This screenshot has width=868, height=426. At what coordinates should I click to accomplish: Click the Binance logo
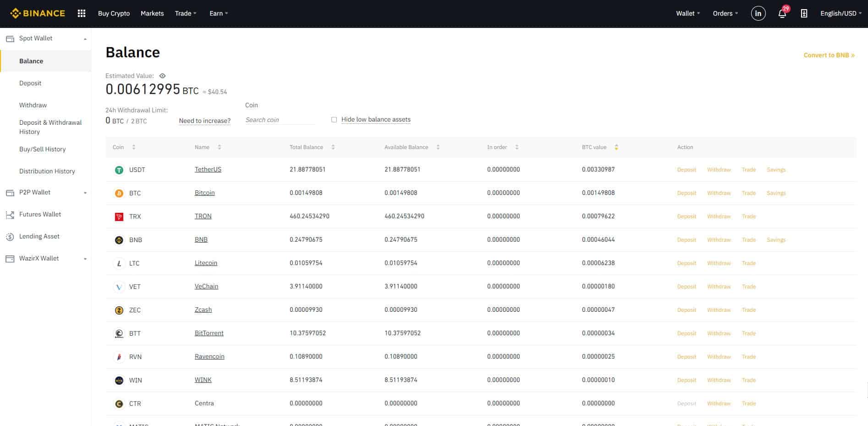(38, 13)
